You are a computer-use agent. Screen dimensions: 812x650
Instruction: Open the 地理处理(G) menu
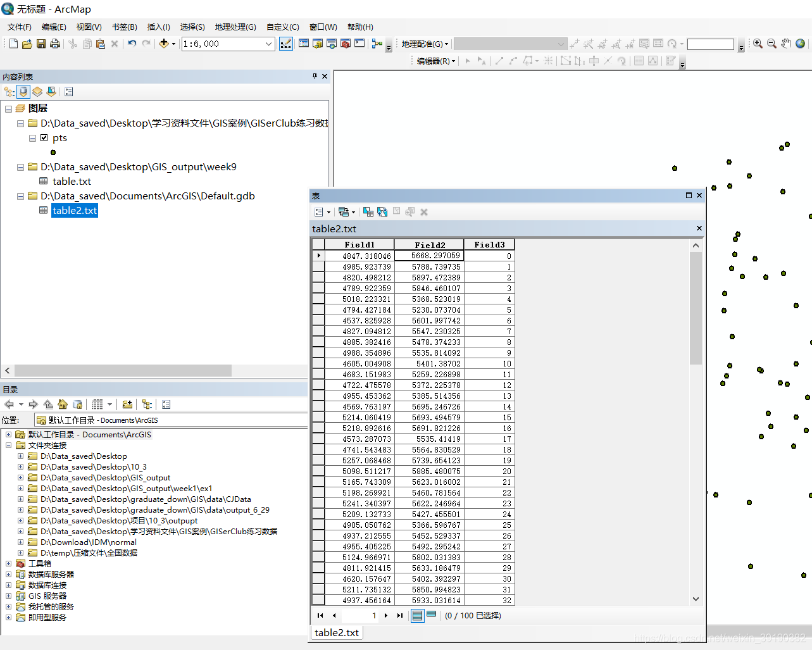point(235,27)
